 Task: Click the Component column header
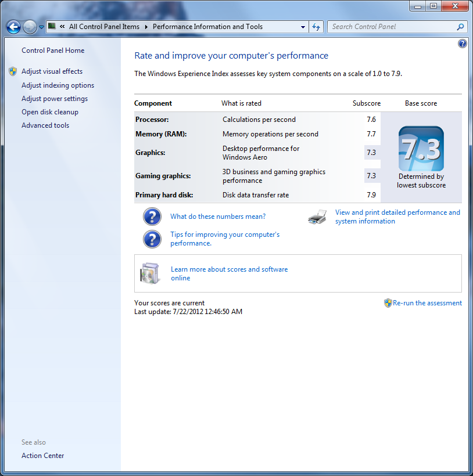click(x=153, y=103)
